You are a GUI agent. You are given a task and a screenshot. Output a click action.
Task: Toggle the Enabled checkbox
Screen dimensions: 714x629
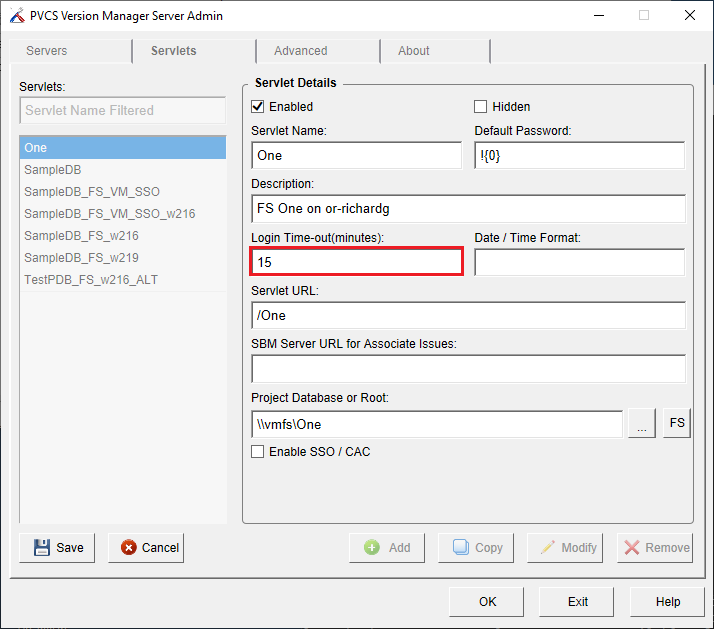257,107
